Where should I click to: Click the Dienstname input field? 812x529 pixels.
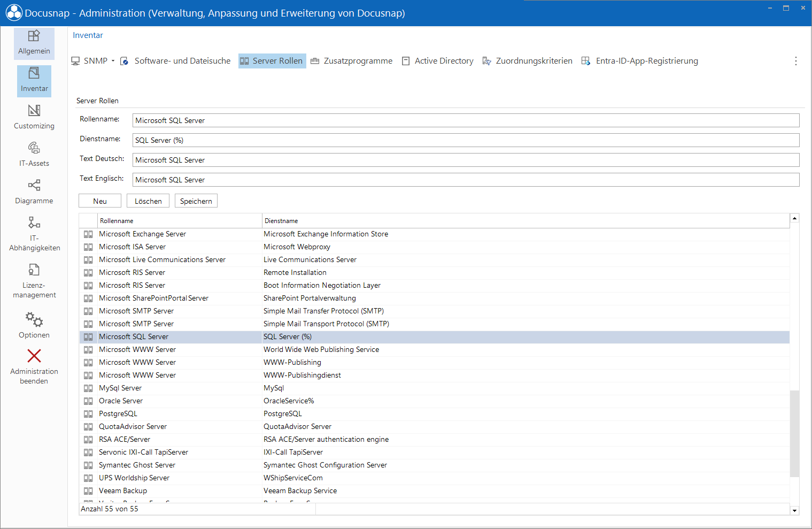click(466, 140)
